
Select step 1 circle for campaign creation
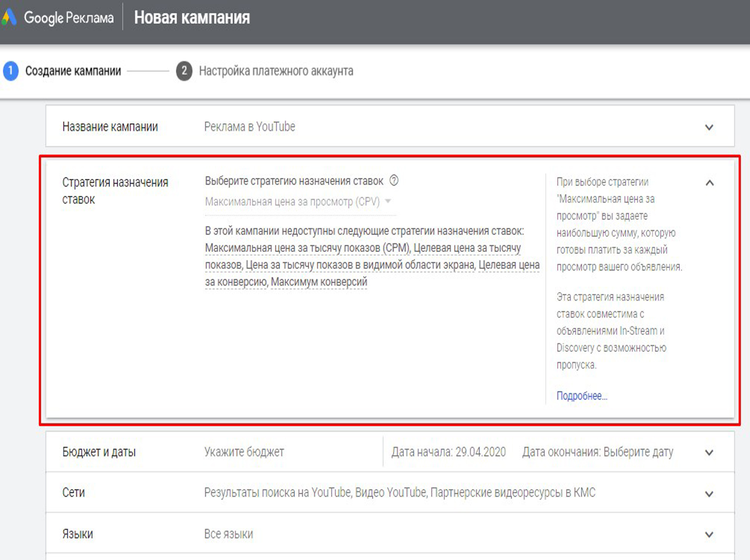pos(11,71)
